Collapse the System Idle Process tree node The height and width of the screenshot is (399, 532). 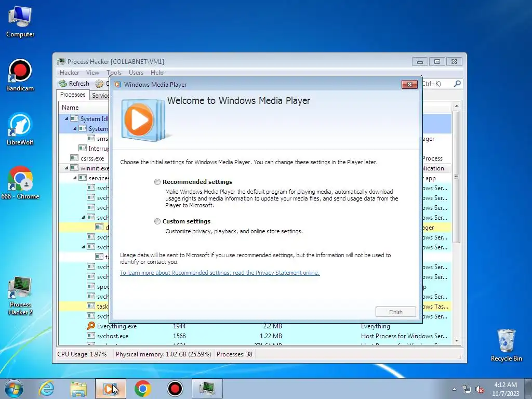point(67,119)
